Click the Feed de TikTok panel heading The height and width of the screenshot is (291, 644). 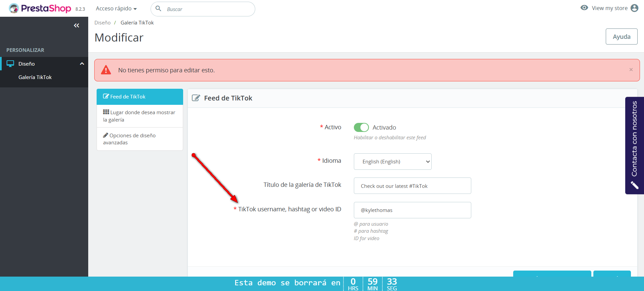point(228,98)
